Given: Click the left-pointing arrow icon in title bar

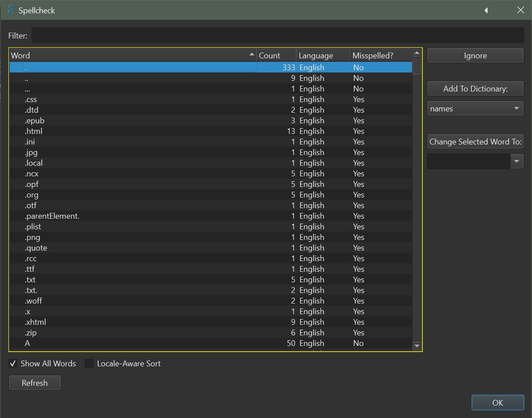Looking at the screenshot, I should click(x=486, y=10).
